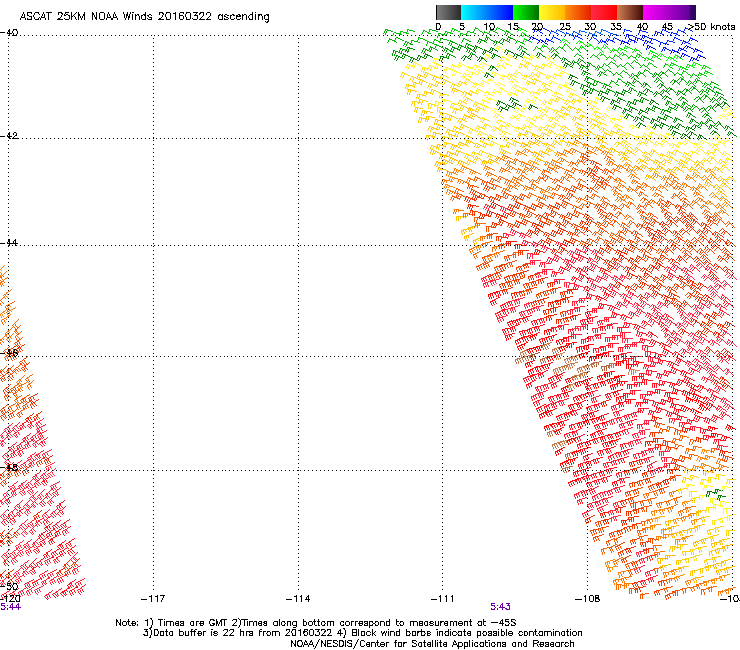The width and height of the screenshot is (740, 650).
Task: Click the NOAA/NESDIS credit line
Action: point(432,644)
